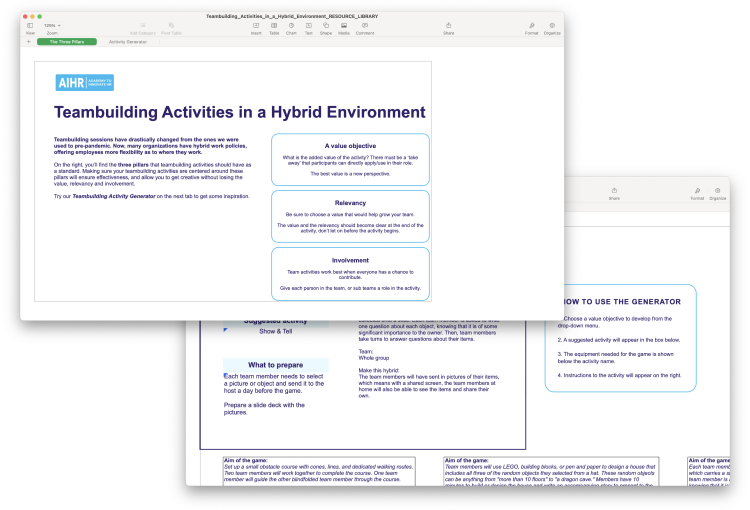
Task: Open the 125% Zoom dropdown
Action: pos(52,25)
